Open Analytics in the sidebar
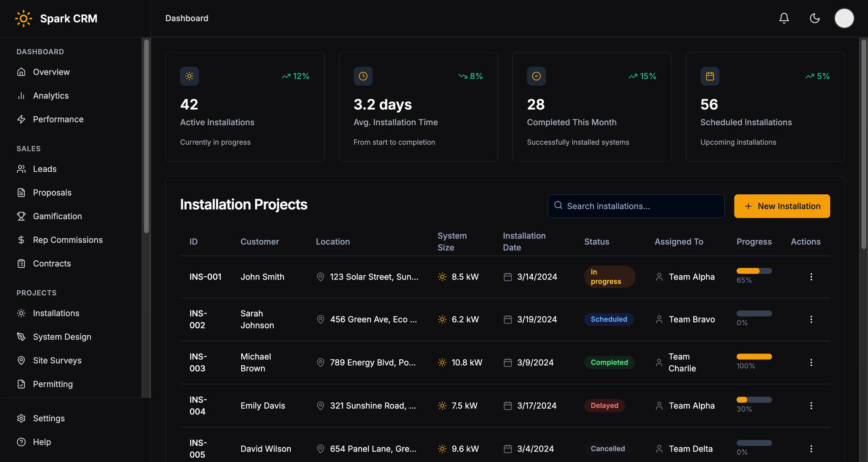The height and width of the screenshot is (462, 868). (x=51, y=96)
